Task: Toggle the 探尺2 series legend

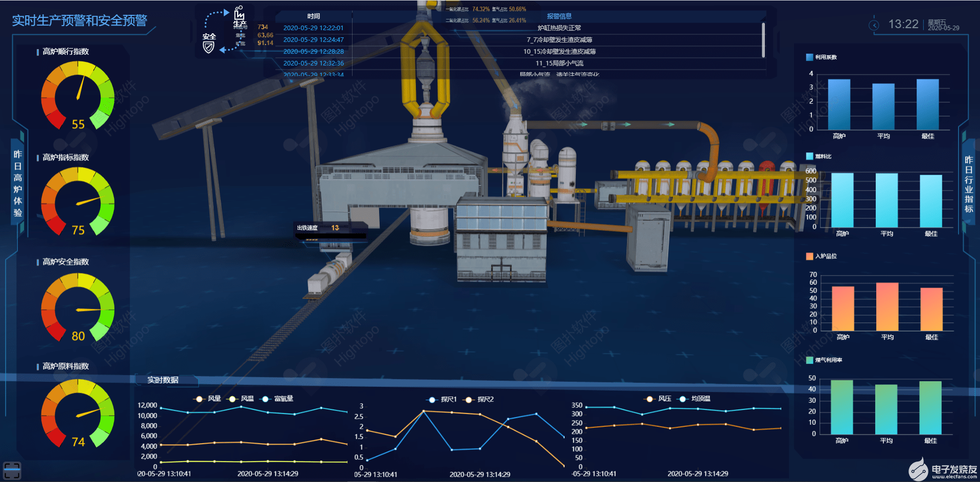Action: [478, 400]
